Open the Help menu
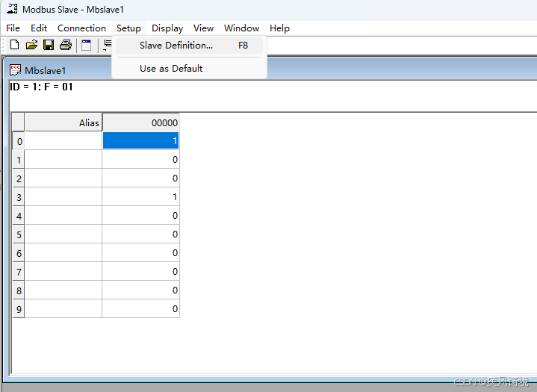 [x=279, y=28]
